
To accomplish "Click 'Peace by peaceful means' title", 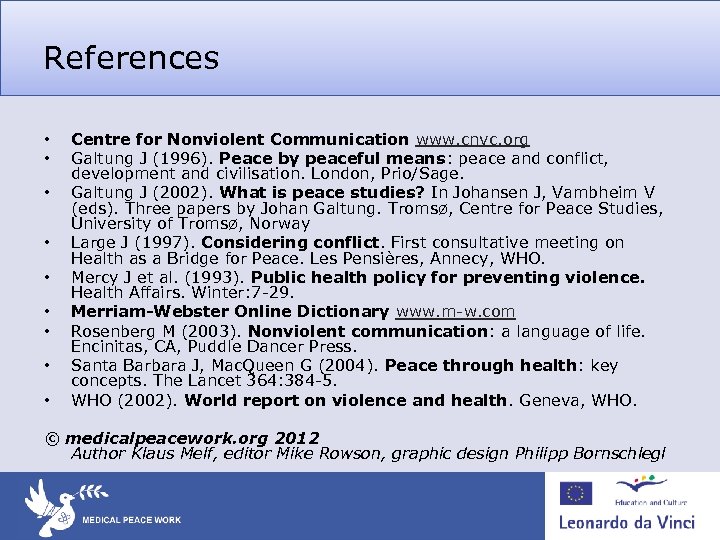I will pos(332,158).
